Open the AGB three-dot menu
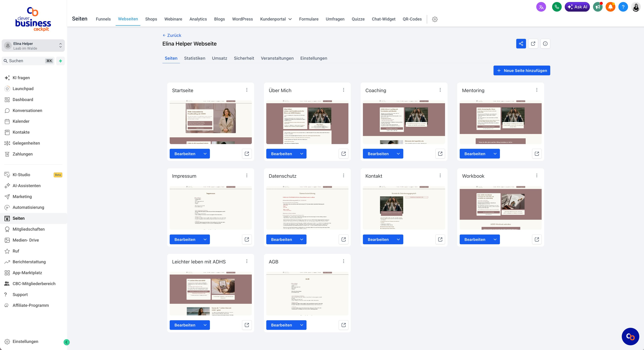 click(x=344, y=261)
